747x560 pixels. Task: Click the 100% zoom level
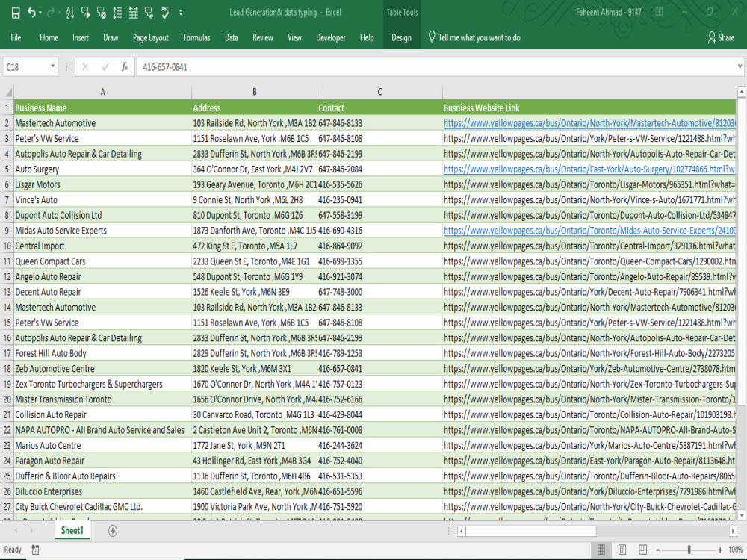736,550
